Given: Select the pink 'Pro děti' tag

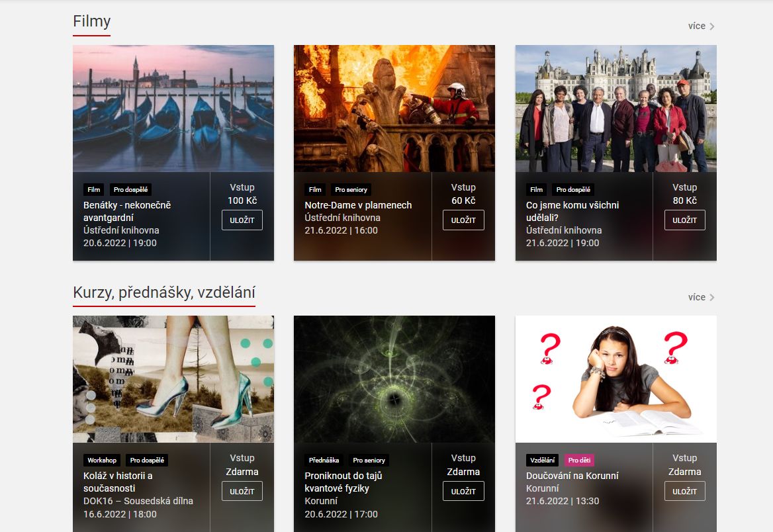Looking at the screenshot, I should pyautogui.click(x=579, y=461).
